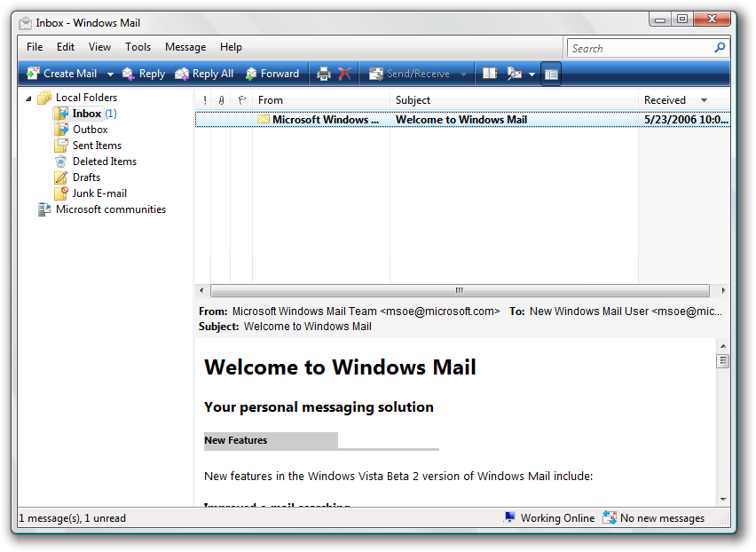Toggle the folder list view button

pos(551,74)
